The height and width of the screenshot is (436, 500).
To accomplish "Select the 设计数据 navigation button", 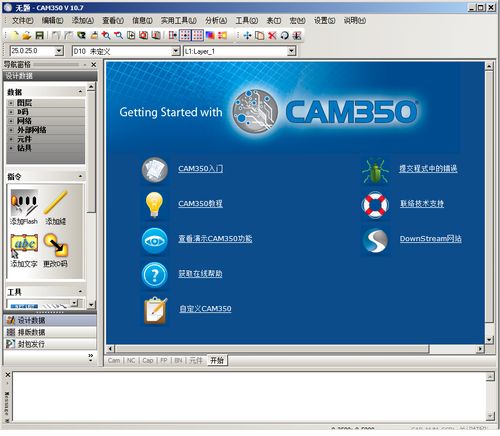I will [50, 320].
